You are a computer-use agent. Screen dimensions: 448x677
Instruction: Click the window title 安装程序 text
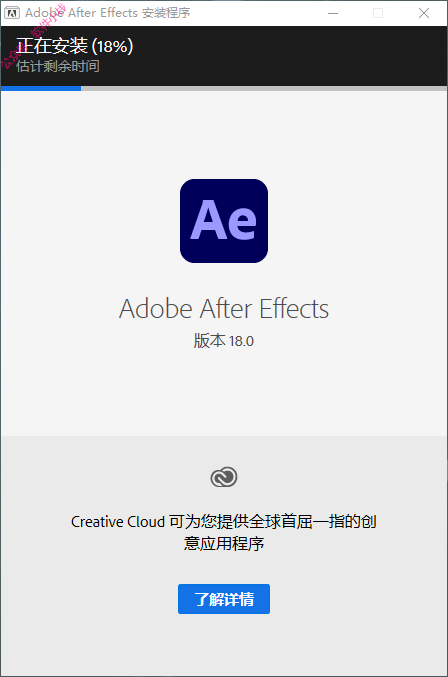click(166, 13)
